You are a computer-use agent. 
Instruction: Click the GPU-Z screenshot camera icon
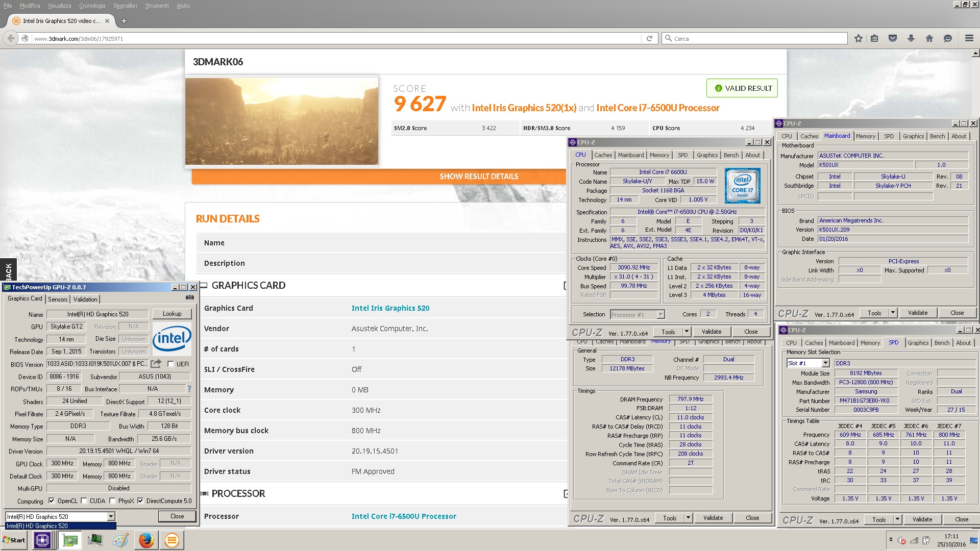190,297
